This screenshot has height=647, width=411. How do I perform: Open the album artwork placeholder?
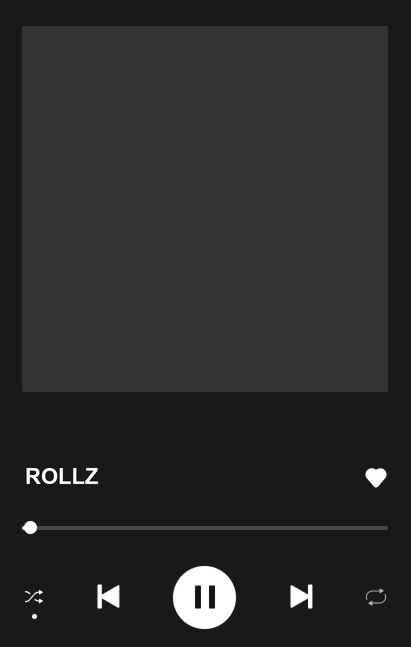point(205,209)
